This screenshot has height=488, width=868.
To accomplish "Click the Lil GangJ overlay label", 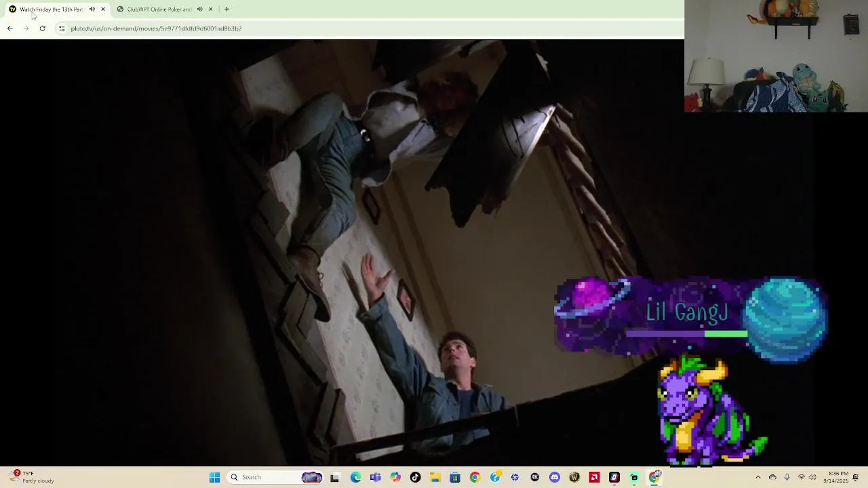I will pyautogui.click(x=687, y=312).
